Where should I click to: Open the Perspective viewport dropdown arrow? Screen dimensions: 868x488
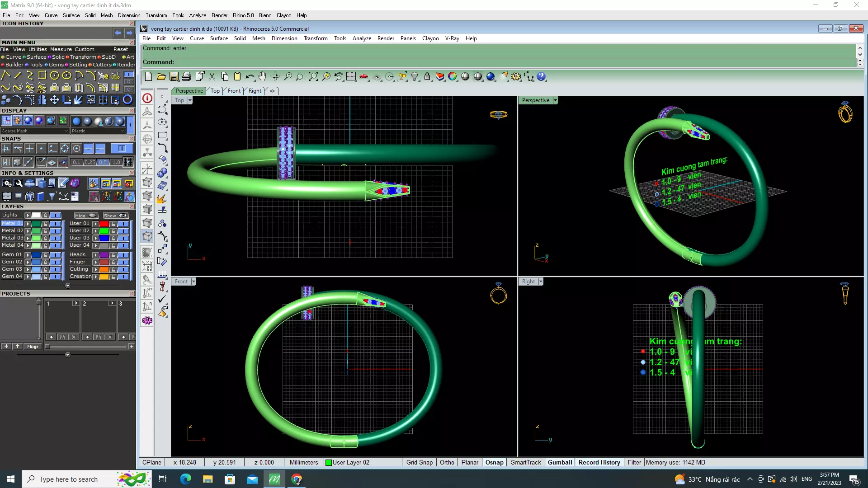555,100
